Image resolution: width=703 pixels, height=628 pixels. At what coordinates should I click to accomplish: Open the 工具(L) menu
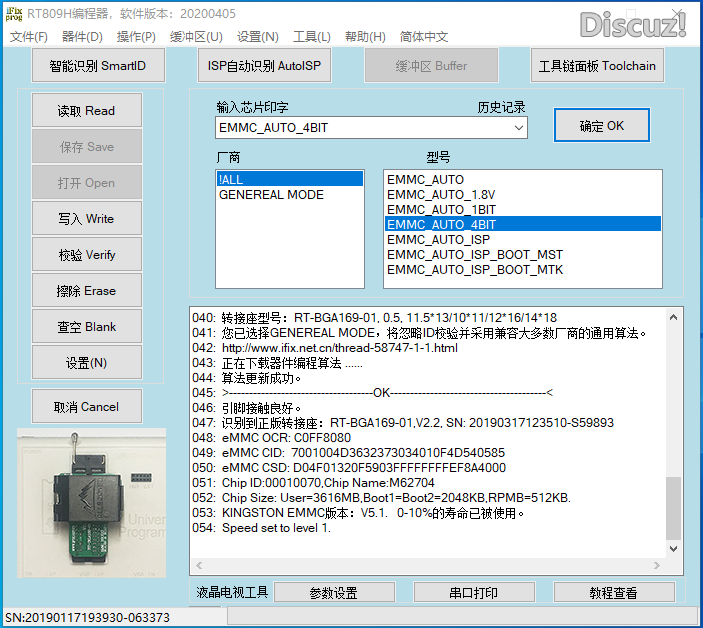tap(312, 37)
